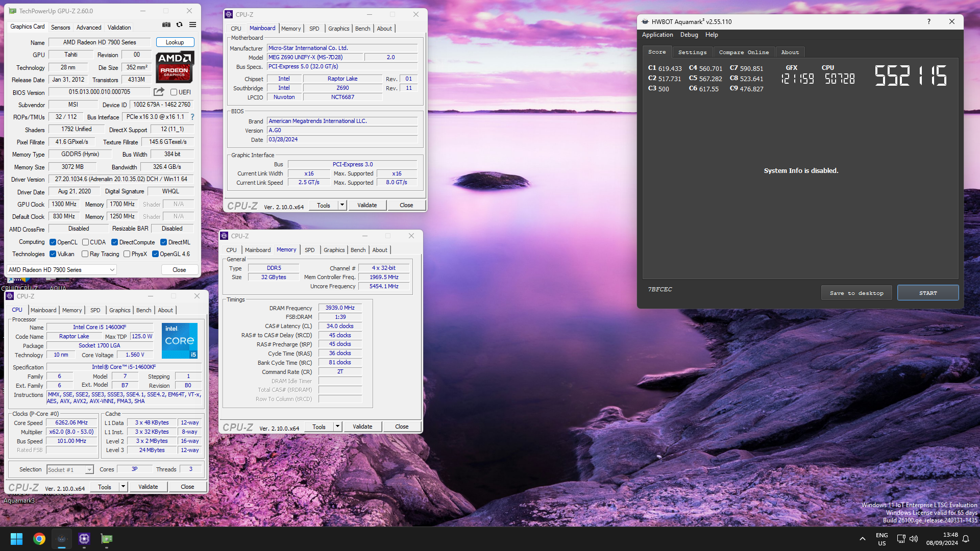Click the CPU-Z taskbar icon
Image resolution: width=980 pixels, height=551 pixels.
(84, 539)
